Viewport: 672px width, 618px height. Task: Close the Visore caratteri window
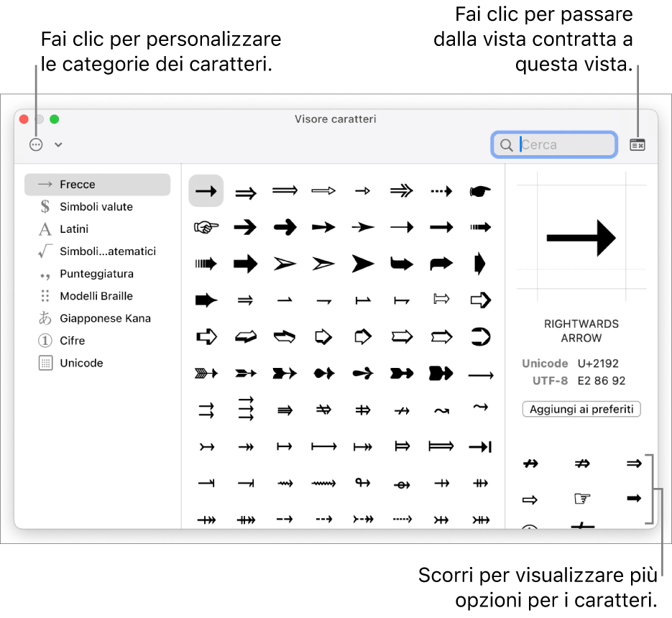(x=24, y=119)
